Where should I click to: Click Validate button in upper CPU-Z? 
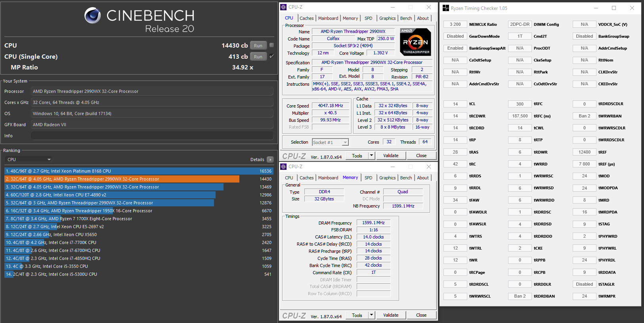coord(391,156)
